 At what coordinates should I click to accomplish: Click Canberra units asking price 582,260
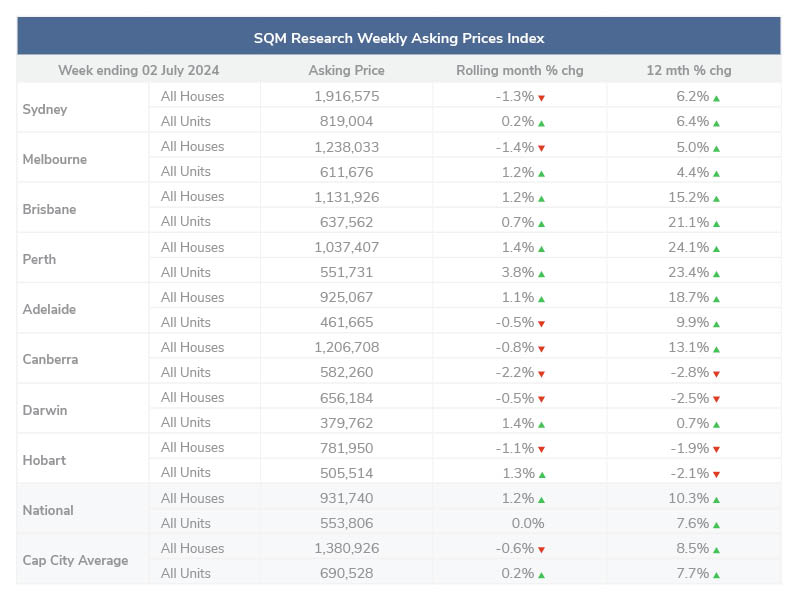click(x=346, y=372)
